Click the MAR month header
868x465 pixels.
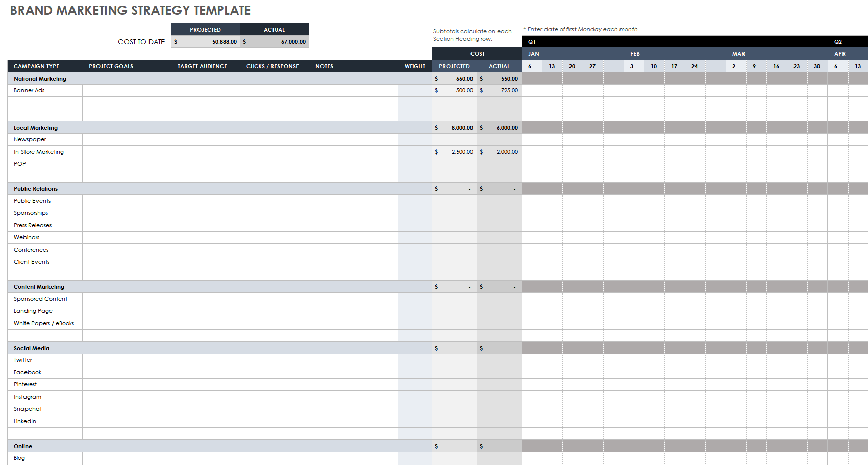point(738,54)
